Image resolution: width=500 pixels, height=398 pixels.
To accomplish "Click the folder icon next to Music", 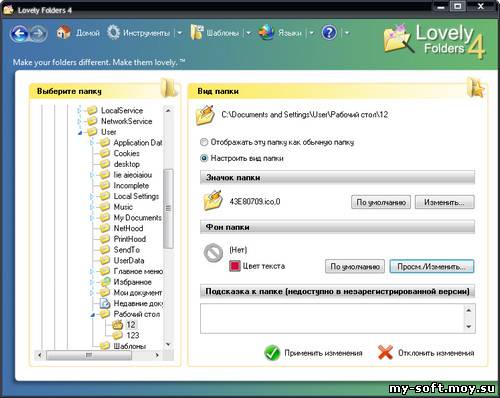I will click(105, 207).
